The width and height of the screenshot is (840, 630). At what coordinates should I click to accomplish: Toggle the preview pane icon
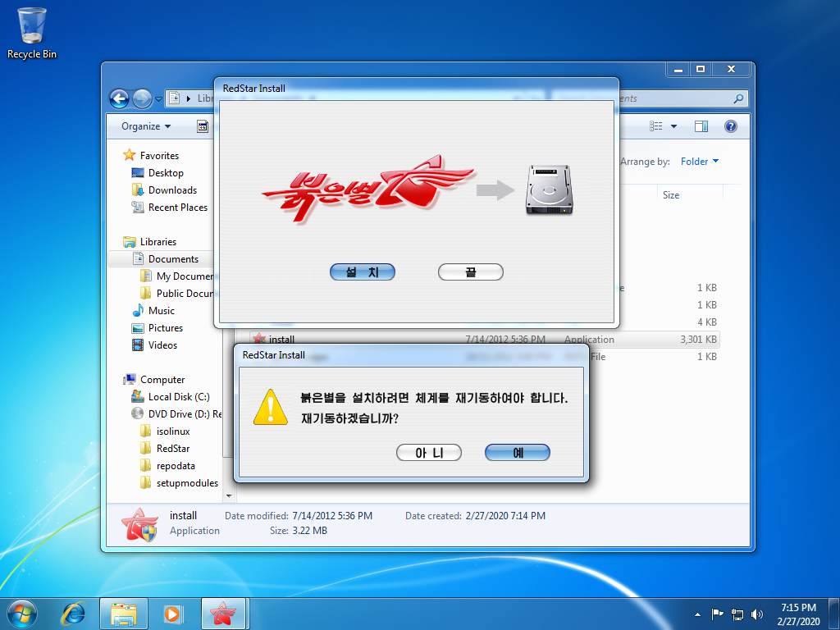click(x=701, y=126)
